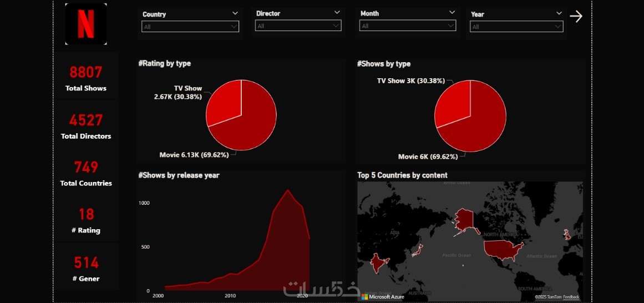The image size is (644, 303).
Task: Select Japan highlighted on the map
Action: [x=418, y=250]
